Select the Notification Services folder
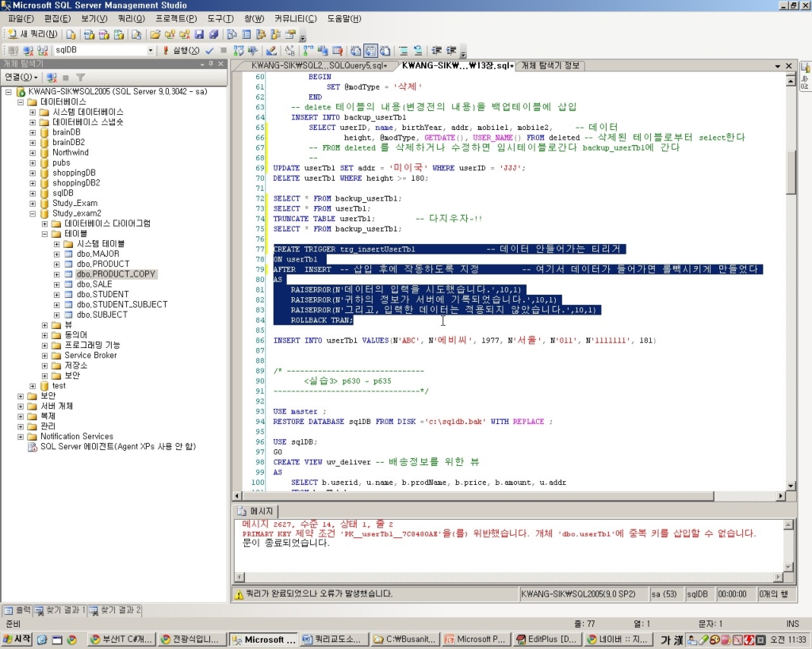 (x=77, y=437)
